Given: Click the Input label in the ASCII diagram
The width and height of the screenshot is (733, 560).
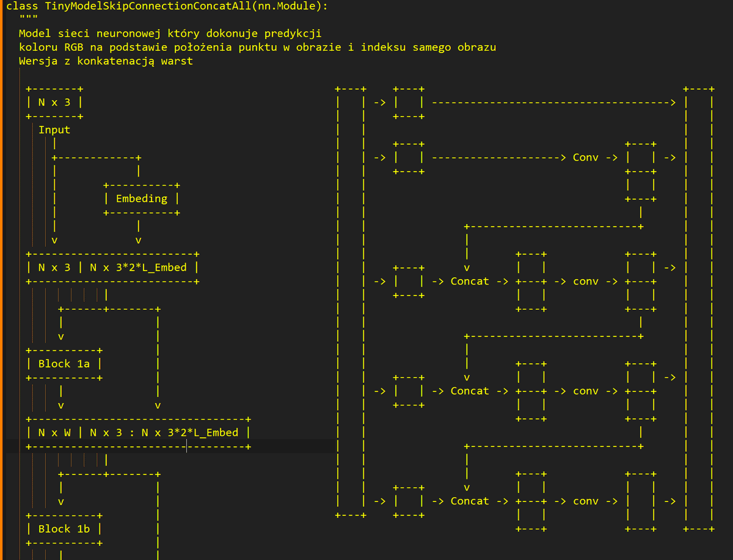Looking at the screenshot, I should tap(54, 129).
